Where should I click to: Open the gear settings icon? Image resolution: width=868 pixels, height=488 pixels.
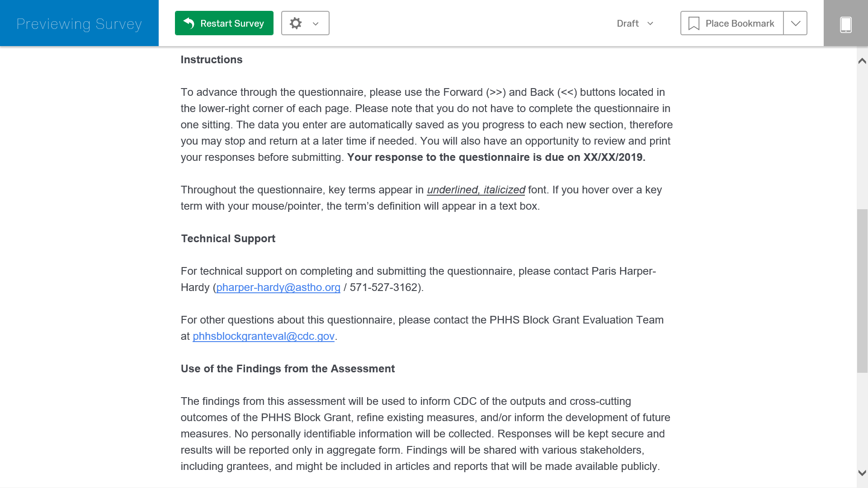[296, 23]
